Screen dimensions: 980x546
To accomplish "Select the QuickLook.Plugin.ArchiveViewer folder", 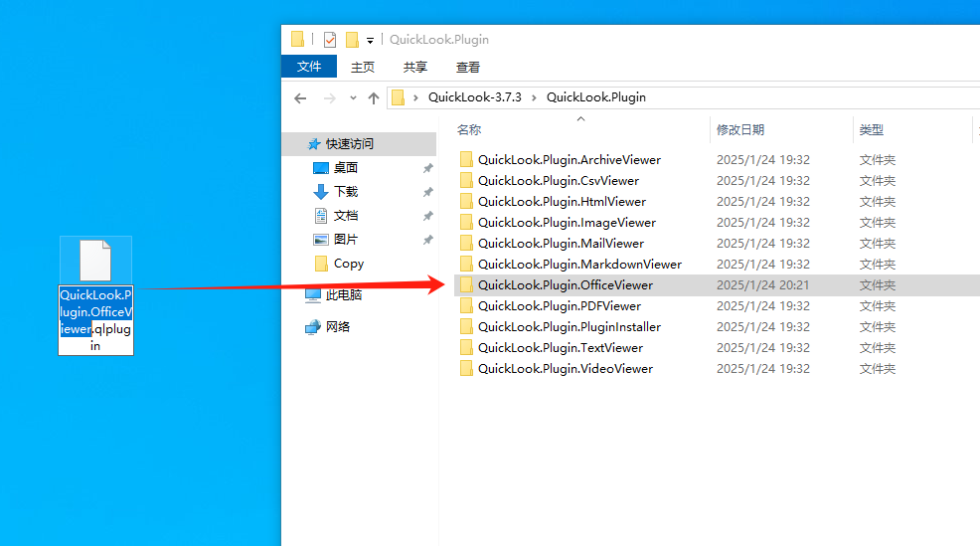I will [x=570, y=159].
